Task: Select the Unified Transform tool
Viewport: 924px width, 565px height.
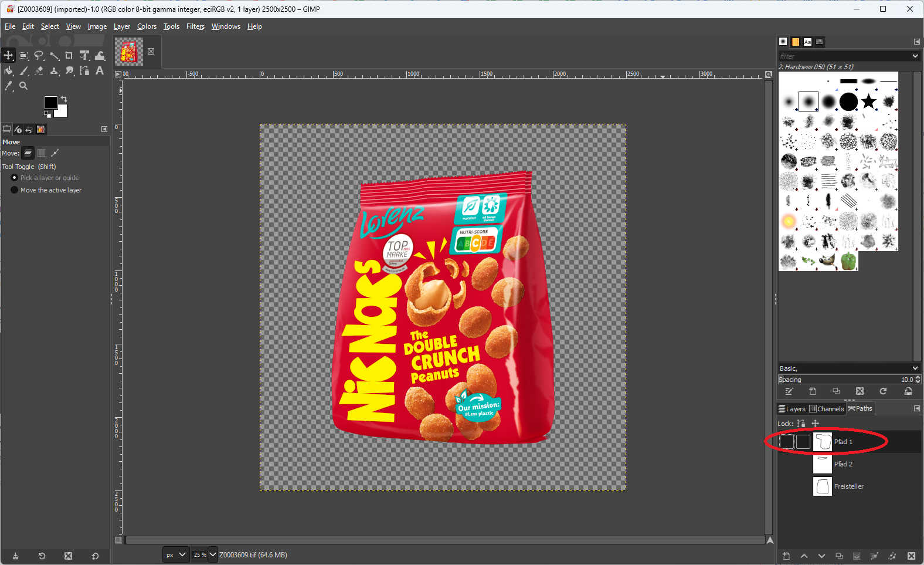Action: [84, 55]
